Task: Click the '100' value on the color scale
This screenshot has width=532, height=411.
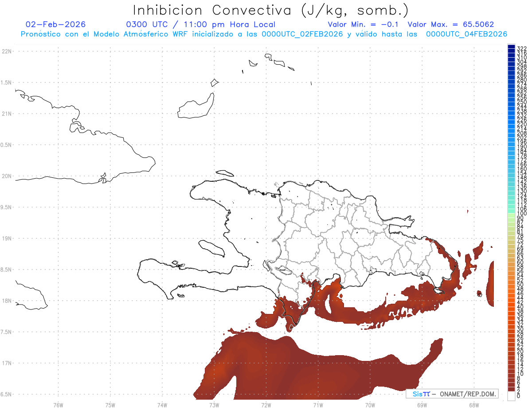Action: (521, 214)
